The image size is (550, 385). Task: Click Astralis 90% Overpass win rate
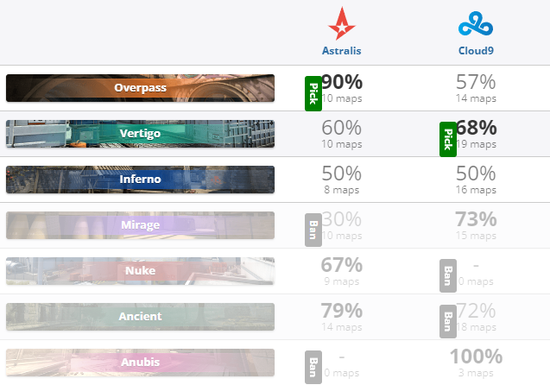342,82
